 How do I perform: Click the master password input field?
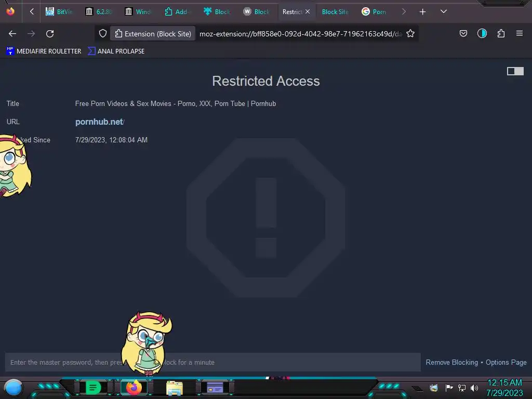click(212, 362)
